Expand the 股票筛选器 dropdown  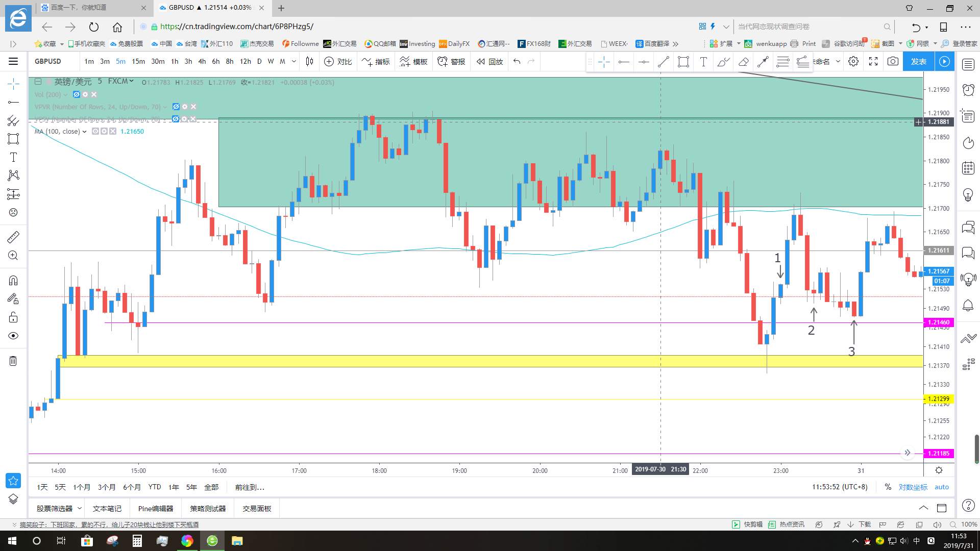pyautogui.click(x=80, y=508)
